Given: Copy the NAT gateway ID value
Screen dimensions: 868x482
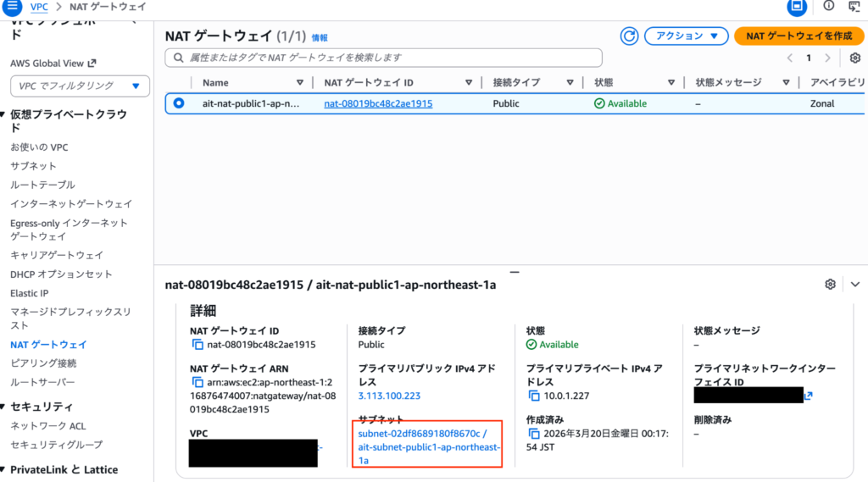Looking at the screenshot, I should coord(198,345).
